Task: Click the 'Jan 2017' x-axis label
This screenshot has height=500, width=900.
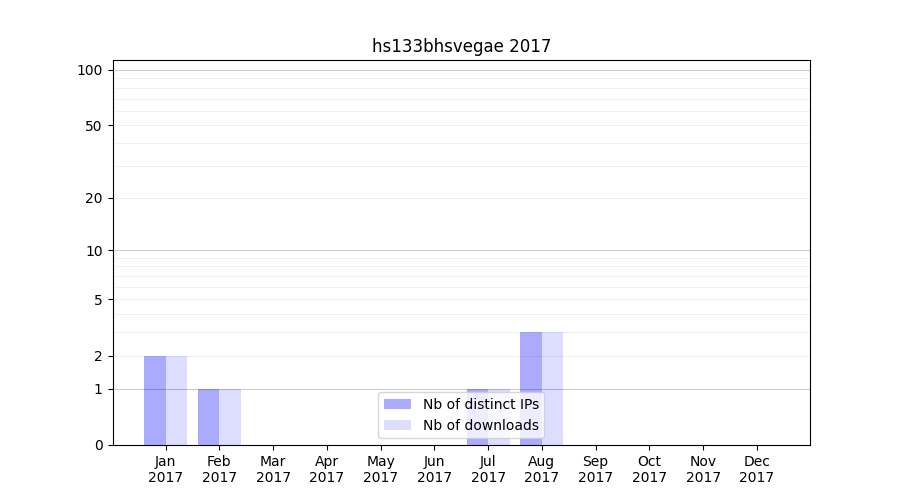Action: pyautogui.click(x=166, y=469)
